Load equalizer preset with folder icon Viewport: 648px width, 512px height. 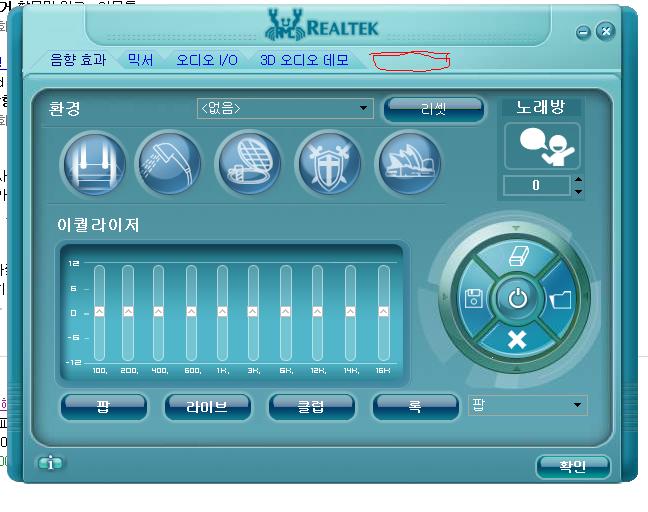[x=561, y=298]
